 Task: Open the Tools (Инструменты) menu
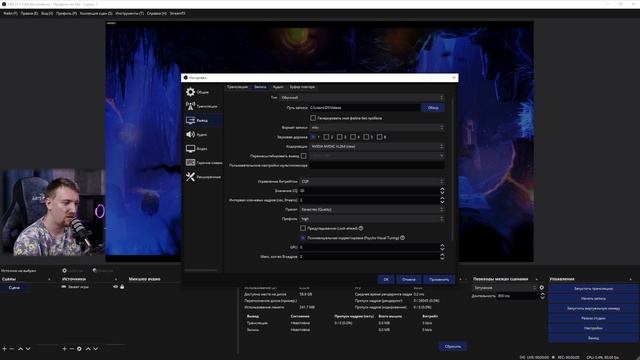pyautogui.click(x=129, y=13)
